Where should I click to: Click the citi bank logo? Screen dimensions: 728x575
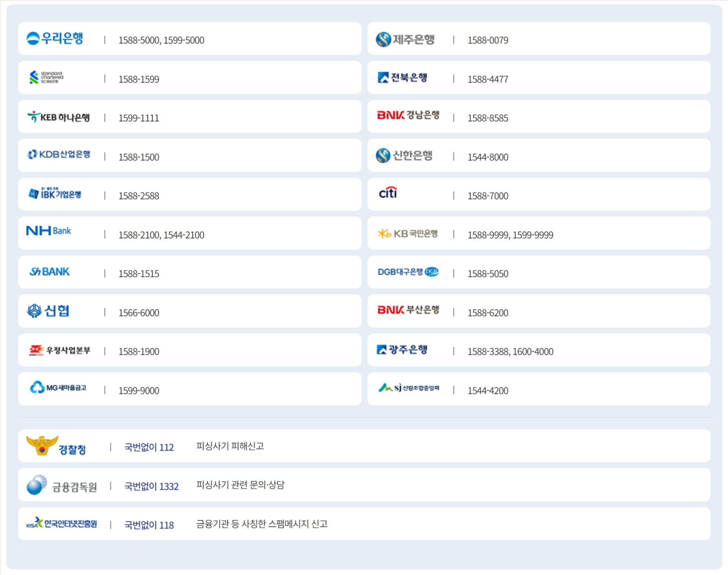(388, 192)
